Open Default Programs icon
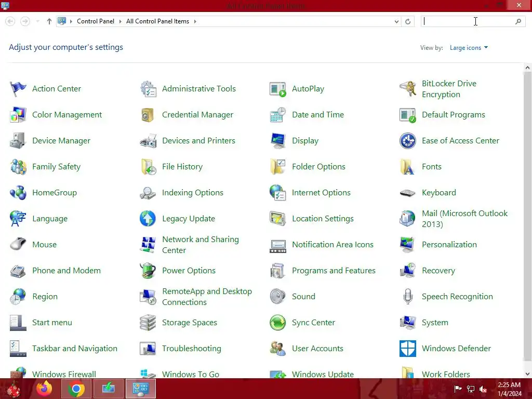Image resolution: width=532 pixels, height=399 pixels. point(408,115)
